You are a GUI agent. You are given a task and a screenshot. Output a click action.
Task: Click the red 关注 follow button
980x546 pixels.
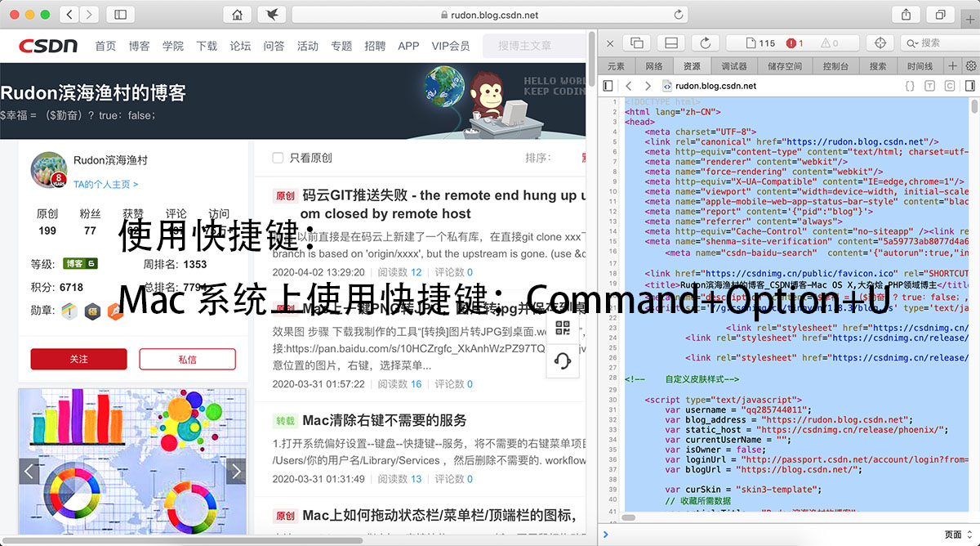[78, 359]
